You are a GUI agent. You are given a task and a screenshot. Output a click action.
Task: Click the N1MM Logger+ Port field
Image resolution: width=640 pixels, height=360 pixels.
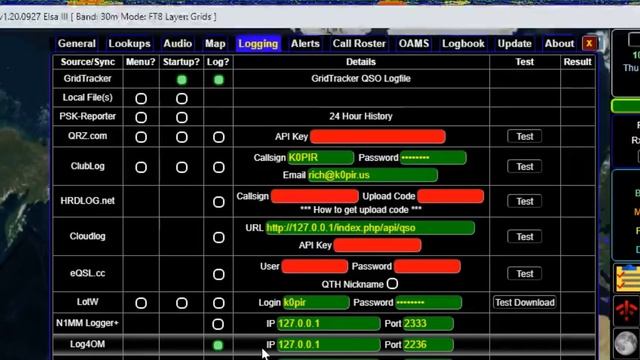pos(428,324)
